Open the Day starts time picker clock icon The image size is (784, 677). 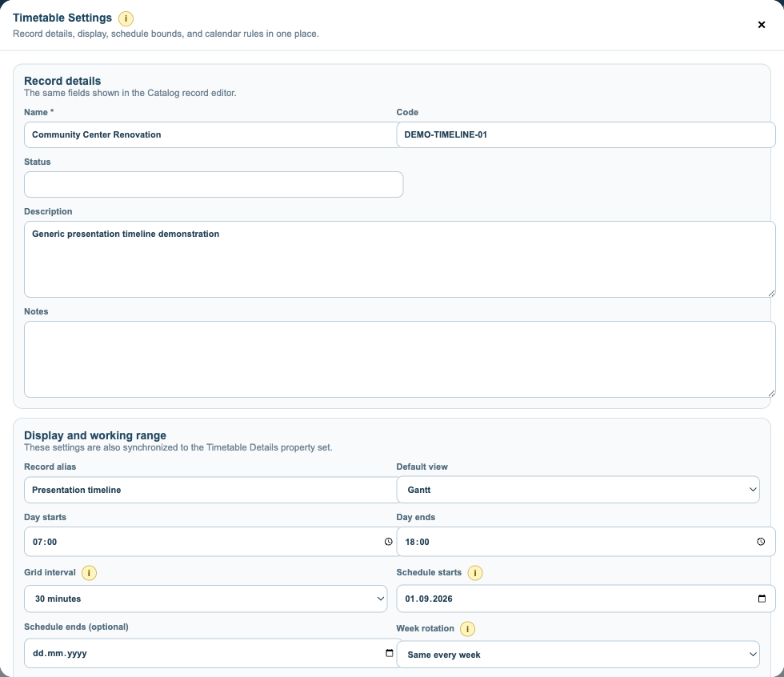[389, 542]
